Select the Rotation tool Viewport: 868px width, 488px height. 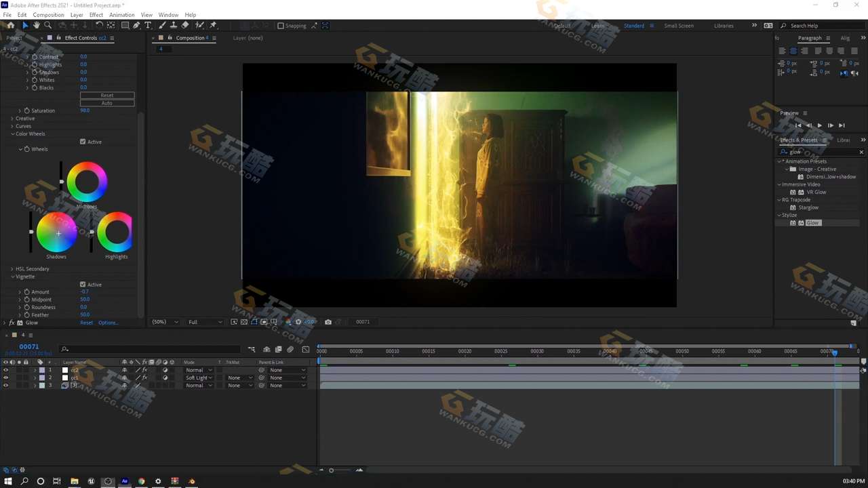(99, 25)
